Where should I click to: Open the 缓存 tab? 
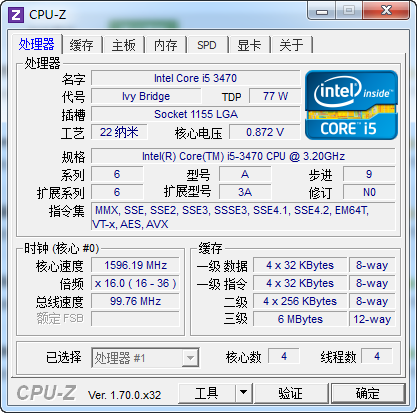(81, 45)
